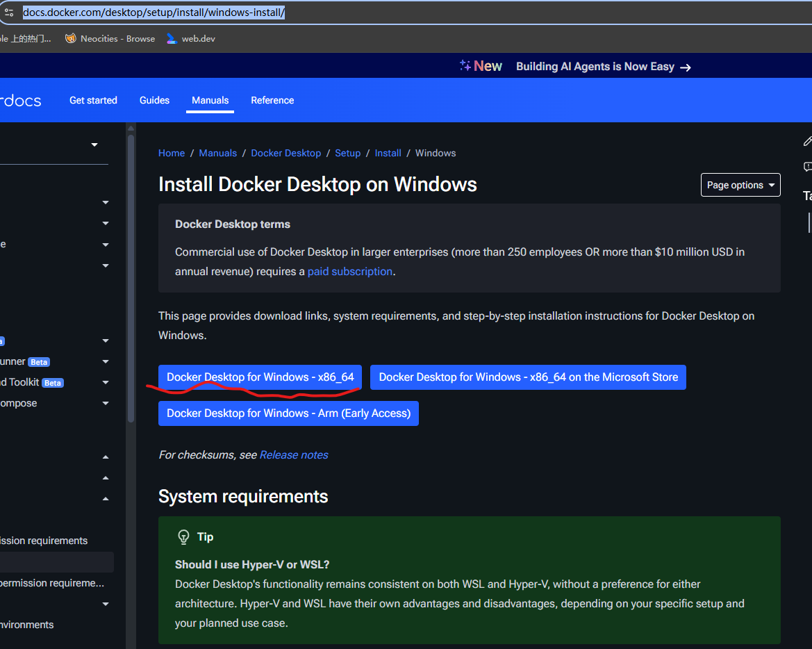Open sidebar item ending 'nvironments'
812x649 pixels.
click(27, 625)
